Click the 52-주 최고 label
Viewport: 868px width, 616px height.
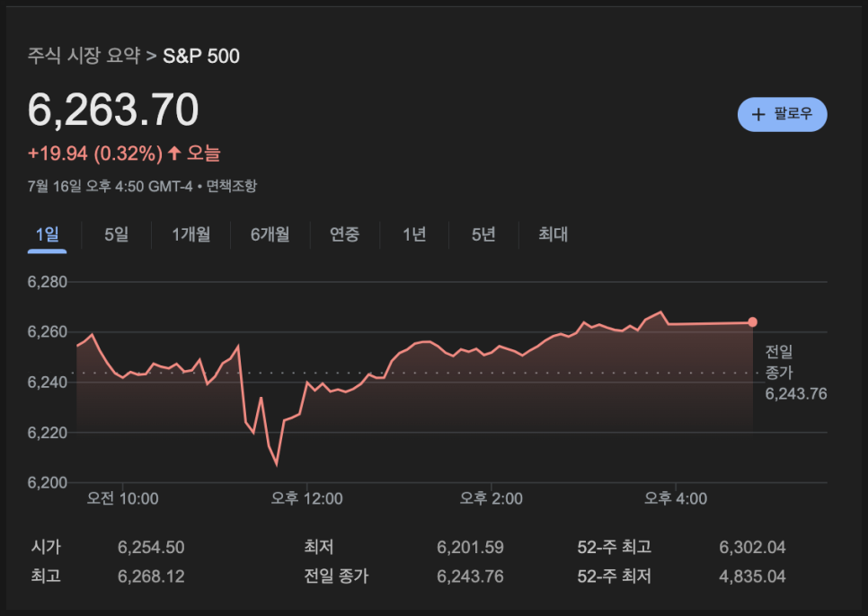point(615,548)
